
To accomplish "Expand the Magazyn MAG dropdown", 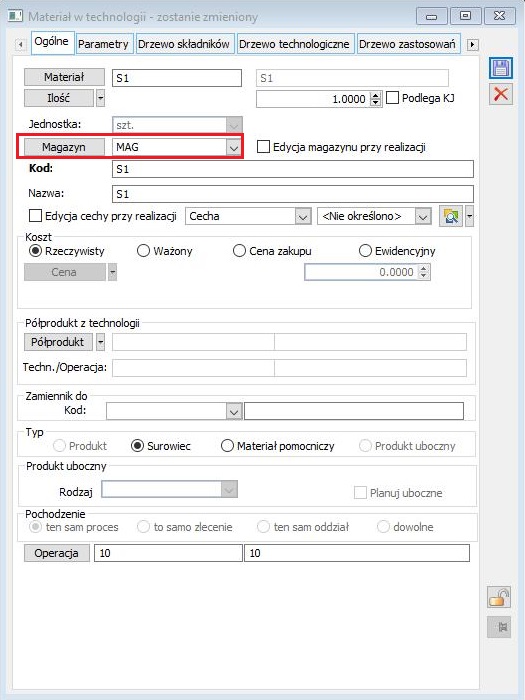I will [x=234, y=147].
